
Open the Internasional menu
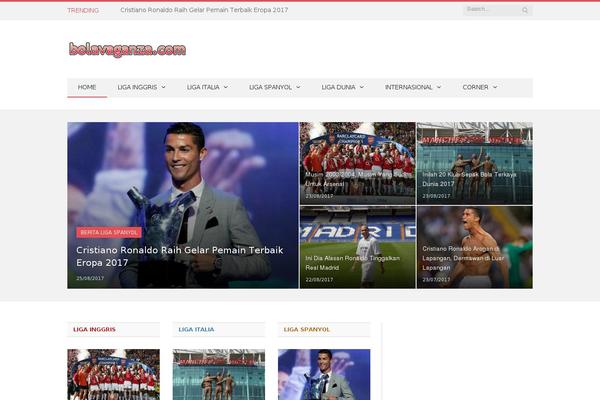click(408, 87)
